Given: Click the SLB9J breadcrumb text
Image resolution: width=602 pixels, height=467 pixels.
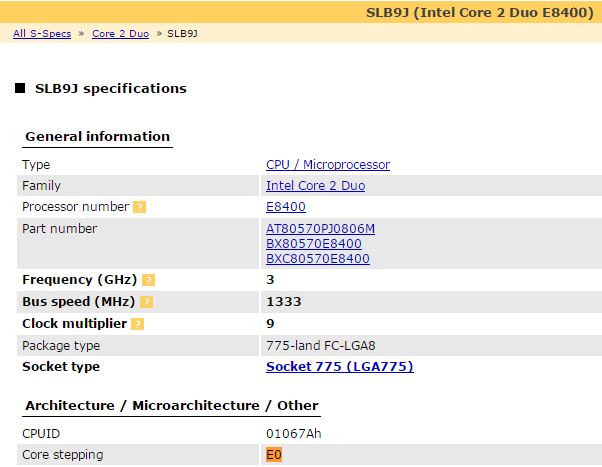Looking at the screenshot, I should (x=182, y=34).
